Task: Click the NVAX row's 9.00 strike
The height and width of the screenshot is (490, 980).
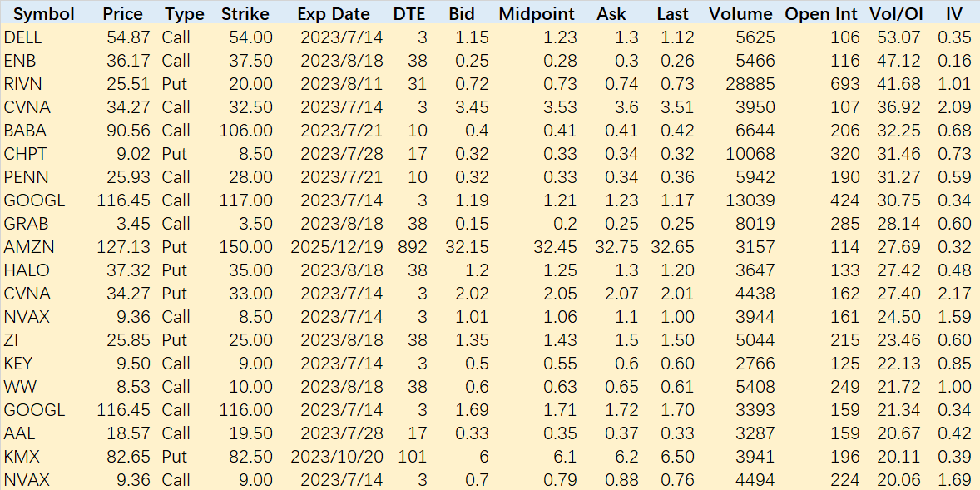Action: click(255, 480)
